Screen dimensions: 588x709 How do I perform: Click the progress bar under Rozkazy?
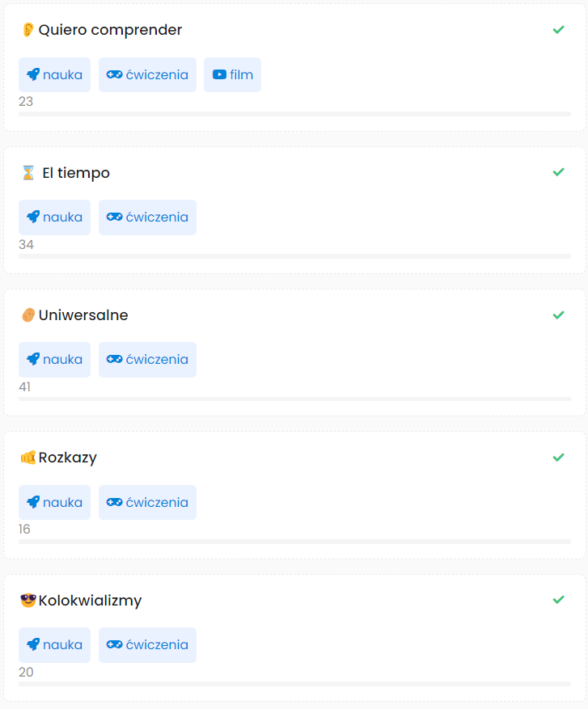point(294,542)
